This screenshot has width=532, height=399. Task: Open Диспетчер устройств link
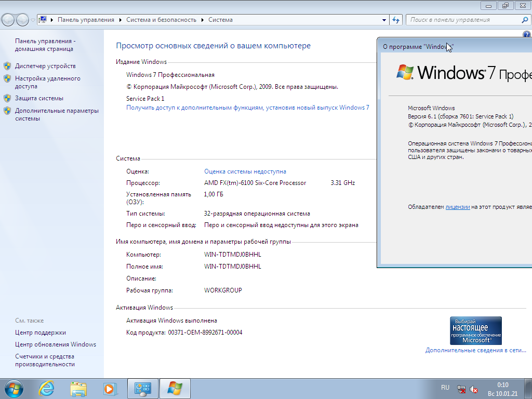[45, 66]
